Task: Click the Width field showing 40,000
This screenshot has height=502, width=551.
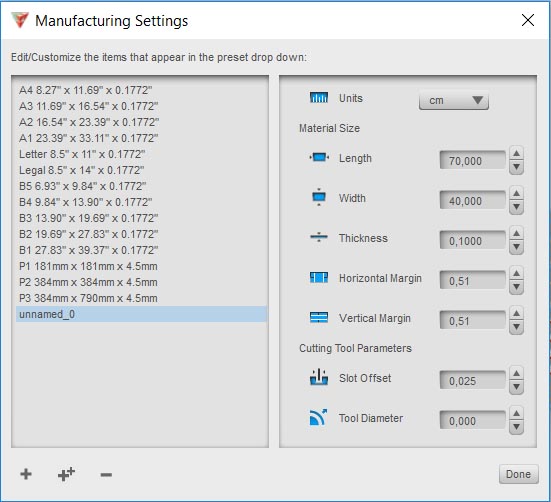Action: click(x=472, y=201)
